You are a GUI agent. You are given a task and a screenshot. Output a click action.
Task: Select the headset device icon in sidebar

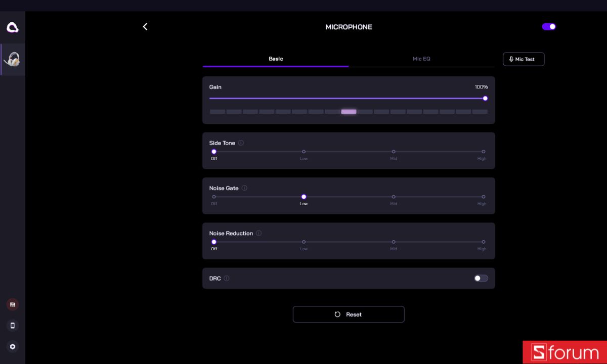[13, 60]
